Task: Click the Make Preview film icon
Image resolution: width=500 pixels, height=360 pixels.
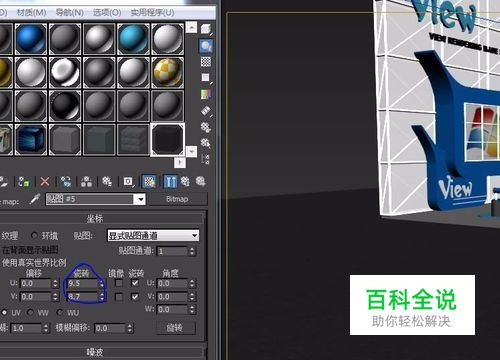Action: click(206, 111)
